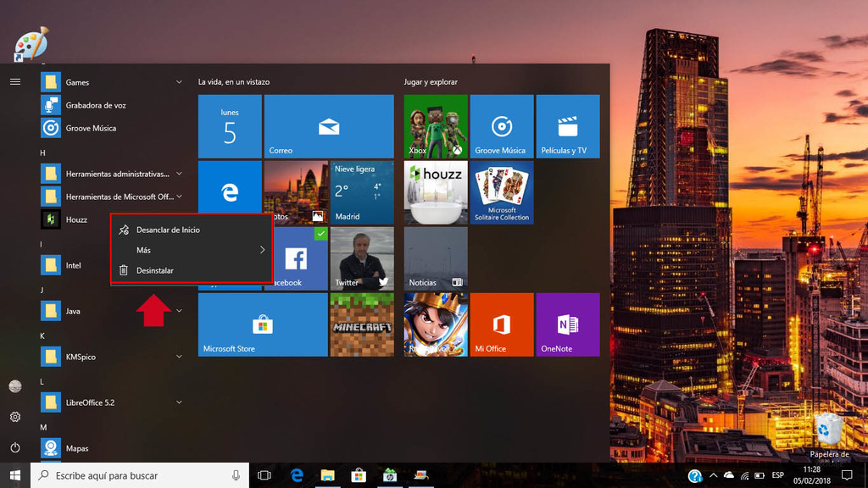The image size is (868, 488).
Task: Expand the Start menu hamburger icon
Action: coord(14,82)
